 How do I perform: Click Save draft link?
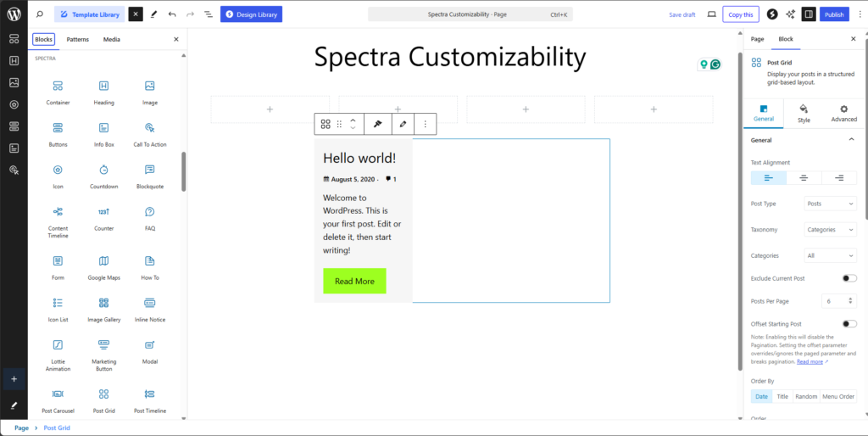(x=682, y=15)
